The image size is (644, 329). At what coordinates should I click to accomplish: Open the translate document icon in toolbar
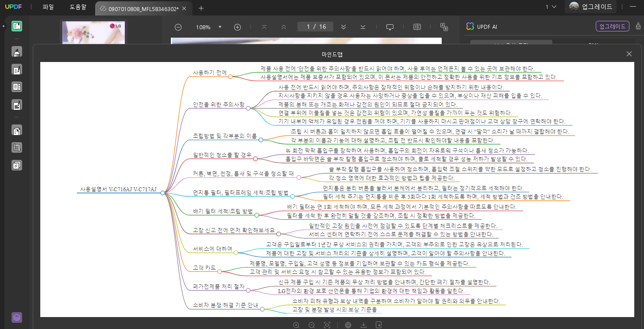coord(444,27)
